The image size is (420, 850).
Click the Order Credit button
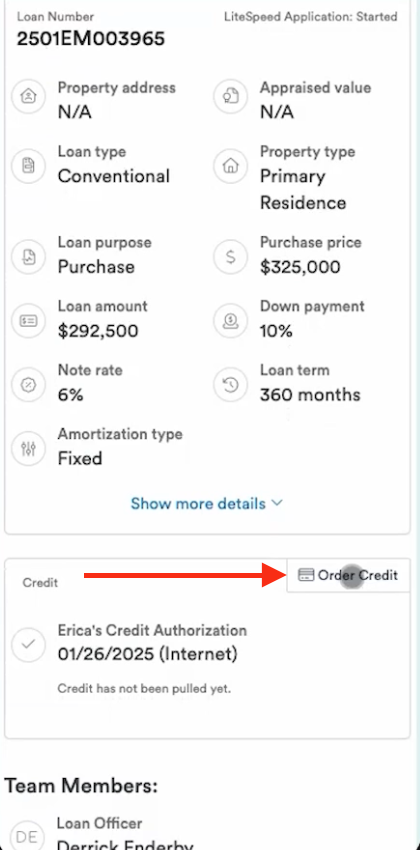tap(348, 576)
